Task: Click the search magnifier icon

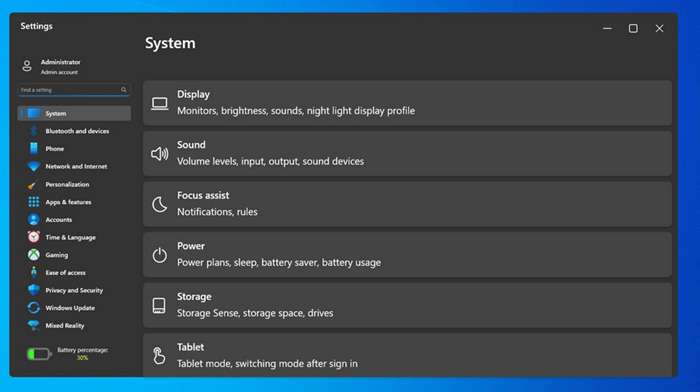Action: coord(124,90)
